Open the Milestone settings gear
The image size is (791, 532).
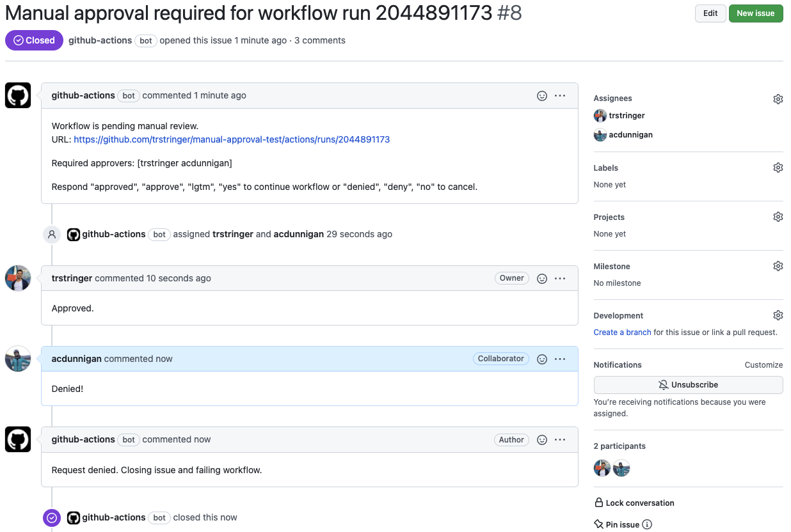pos(778,265)
